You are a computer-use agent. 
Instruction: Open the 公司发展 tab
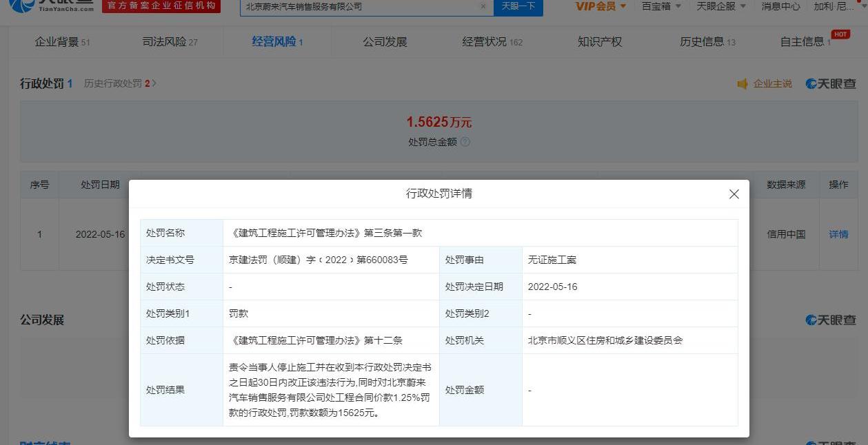[x=385, y=42]
